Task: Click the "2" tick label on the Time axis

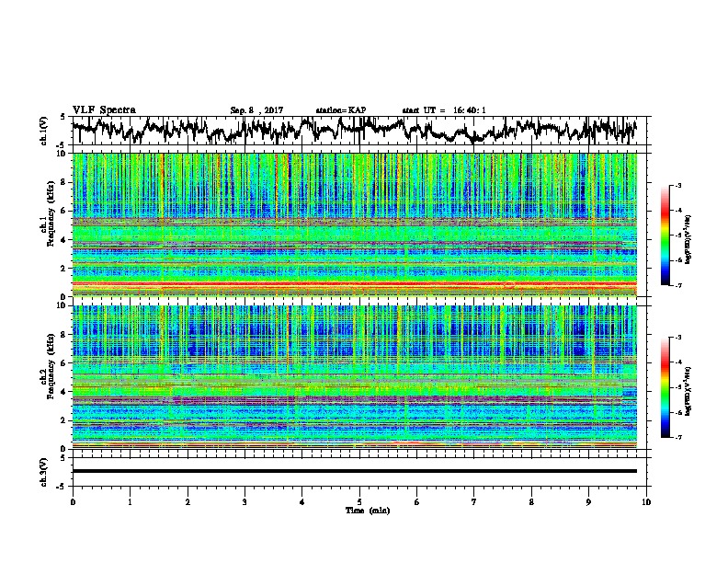Action: coord(188,502)
